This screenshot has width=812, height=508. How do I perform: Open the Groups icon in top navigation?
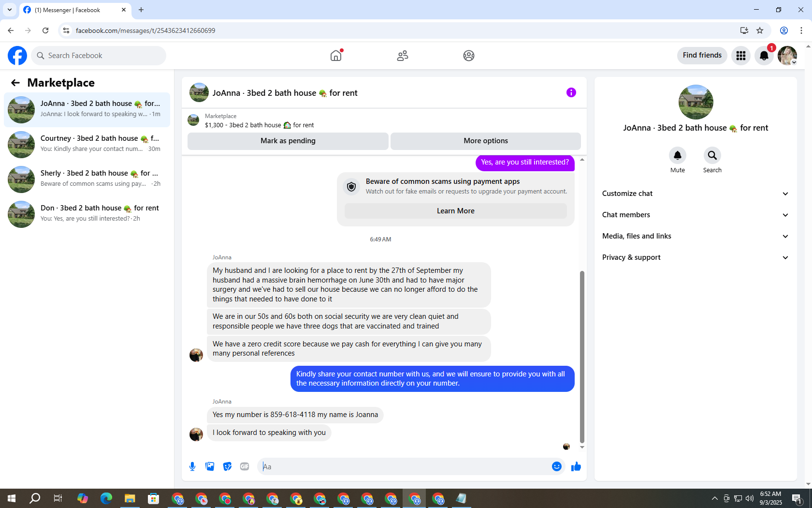click(469, 56)
